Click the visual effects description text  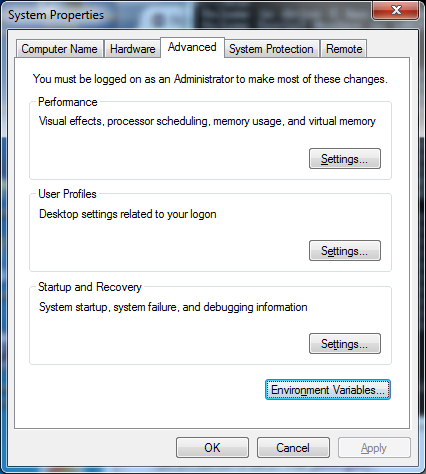pos(207,121)
